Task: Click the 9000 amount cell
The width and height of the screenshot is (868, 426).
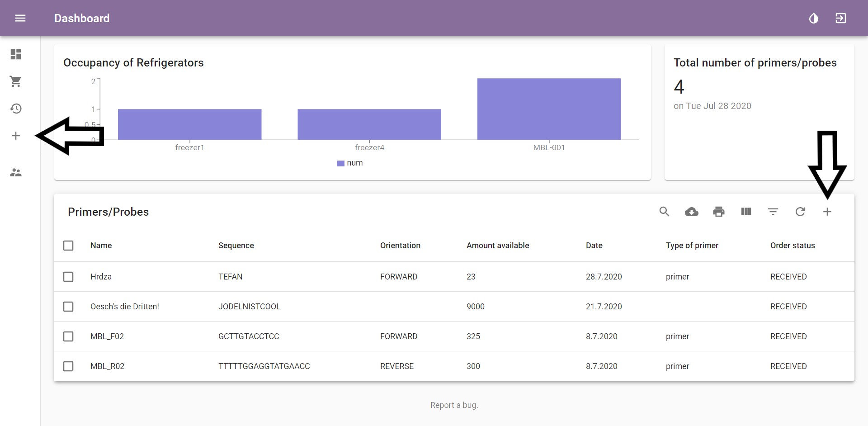Action: click(x=475, y=307)
